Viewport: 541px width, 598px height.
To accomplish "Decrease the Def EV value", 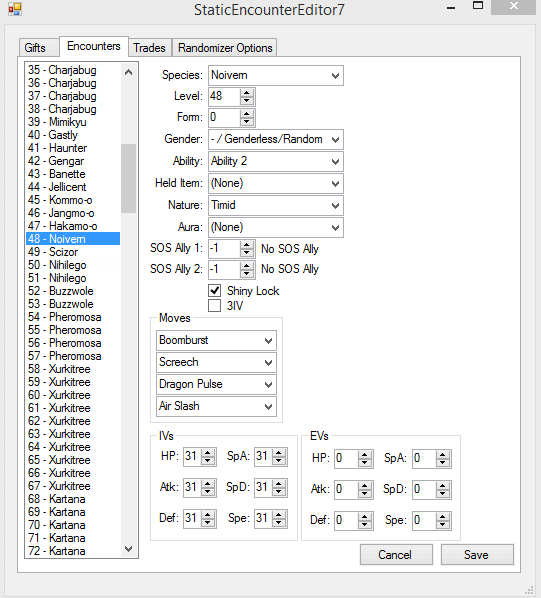I will [x=365, y=525].
